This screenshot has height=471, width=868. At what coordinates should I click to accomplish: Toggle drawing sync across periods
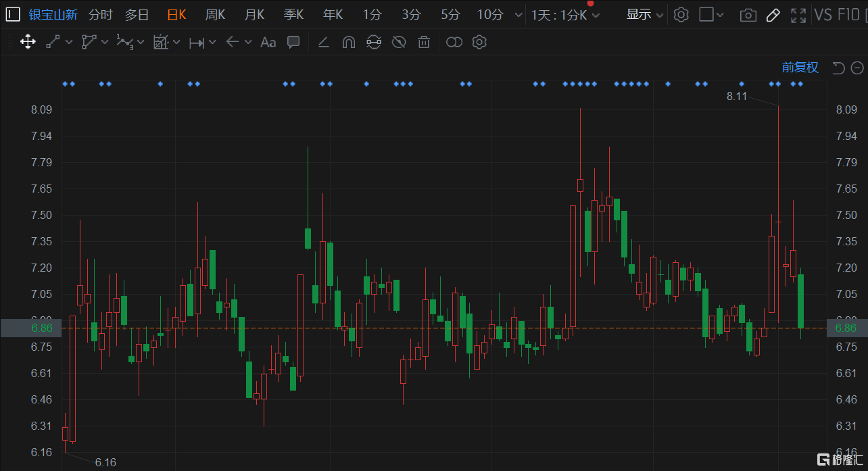pos(374,43)
